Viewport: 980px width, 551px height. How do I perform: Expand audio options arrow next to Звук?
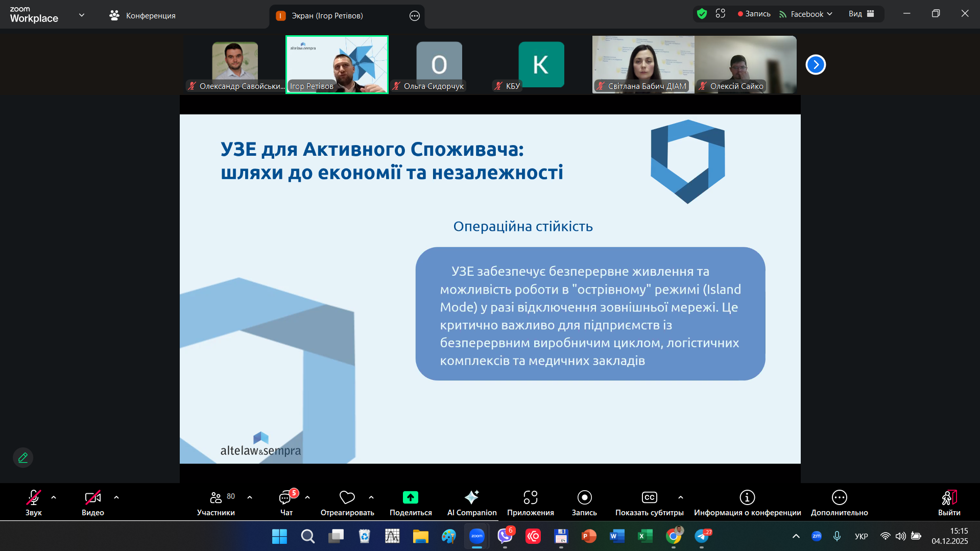[54, 497]
